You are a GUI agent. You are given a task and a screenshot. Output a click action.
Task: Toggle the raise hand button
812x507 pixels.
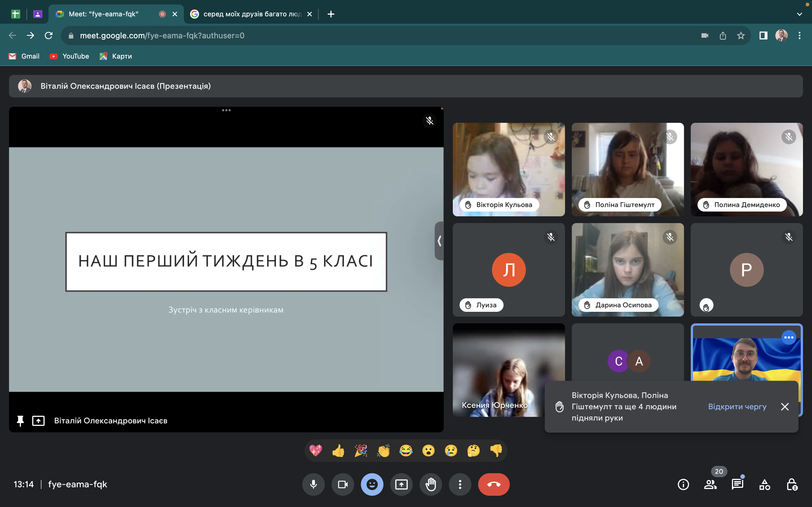431,484
